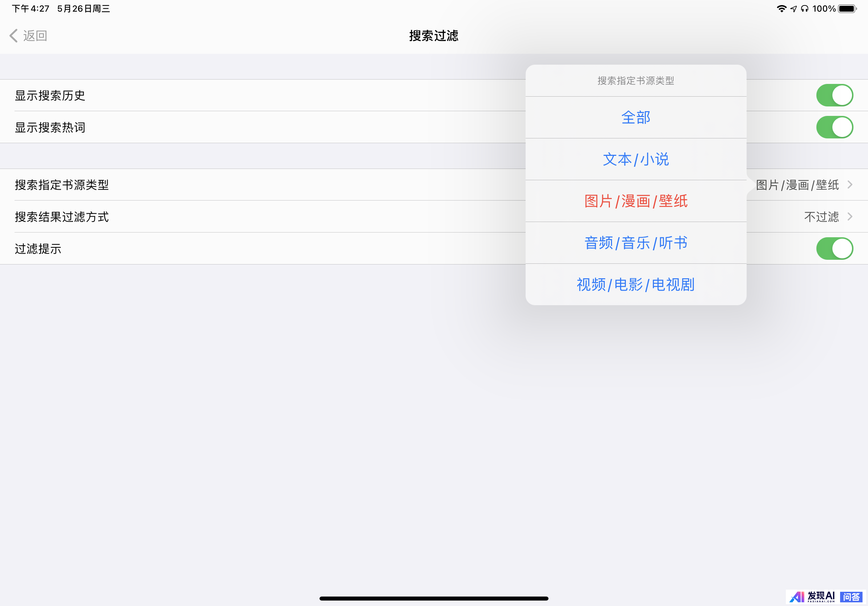
Task: Click the 显示搜索历史 row label
Action: [x=50, y=96]
